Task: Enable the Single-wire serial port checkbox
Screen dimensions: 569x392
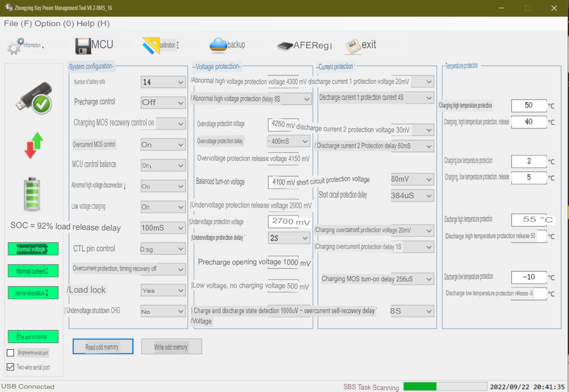Action: pyautogui.click(x=11, y=353)
